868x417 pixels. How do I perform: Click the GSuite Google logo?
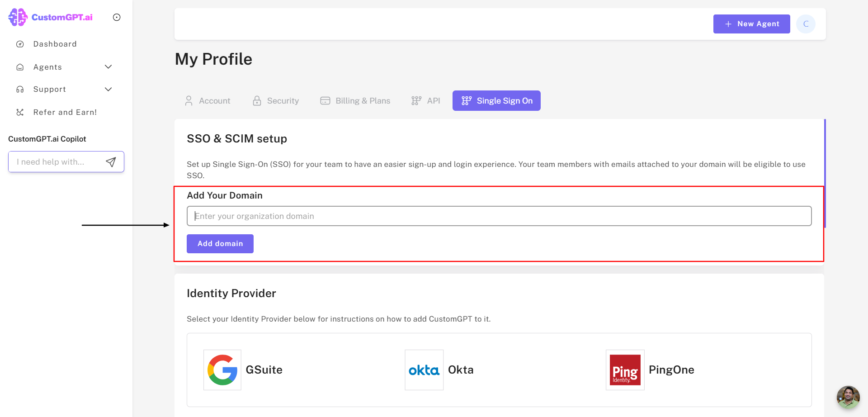pos(222,370)
